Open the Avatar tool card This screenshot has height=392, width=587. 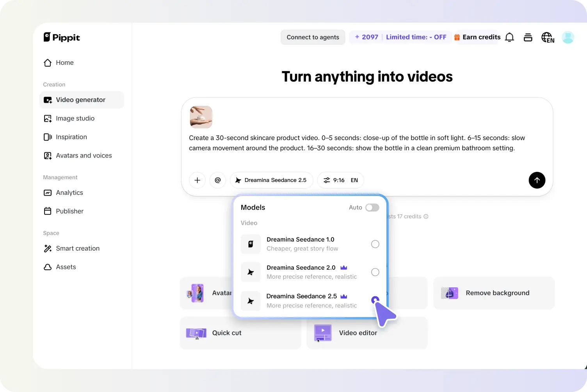206,293
